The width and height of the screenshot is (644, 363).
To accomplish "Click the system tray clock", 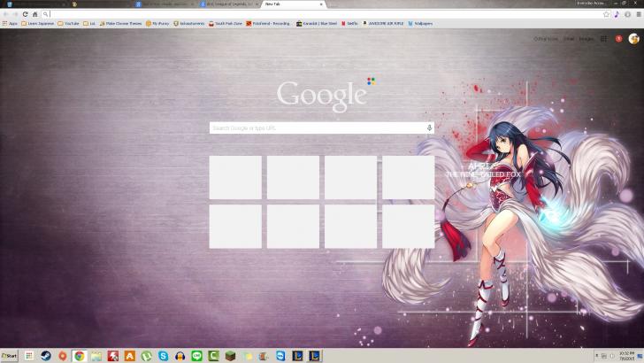I will coord(626,356).
